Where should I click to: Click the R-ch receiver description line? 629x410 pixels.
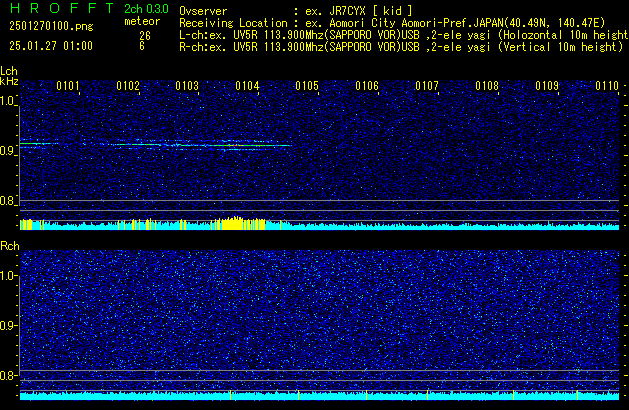pyautogui.click(x=401, y=47)
